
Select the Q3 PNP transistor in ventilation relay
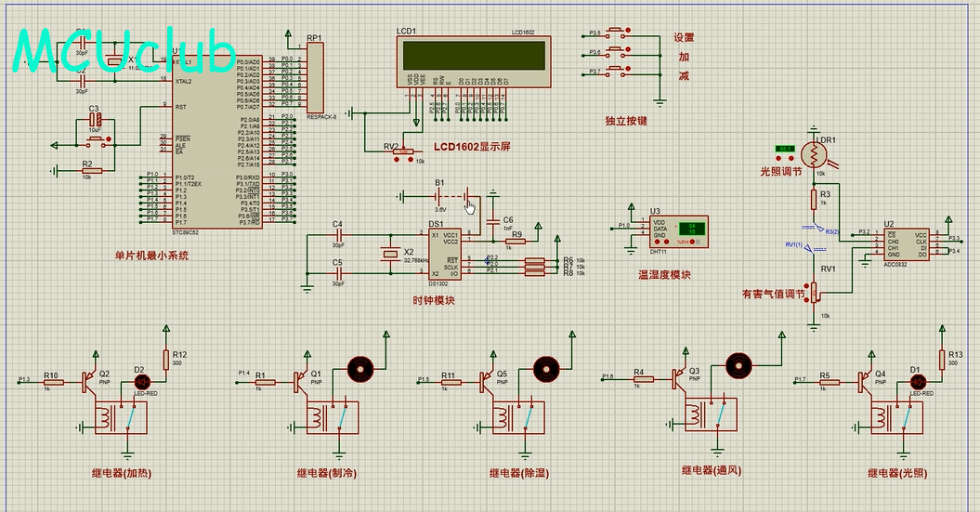point(679,377)
